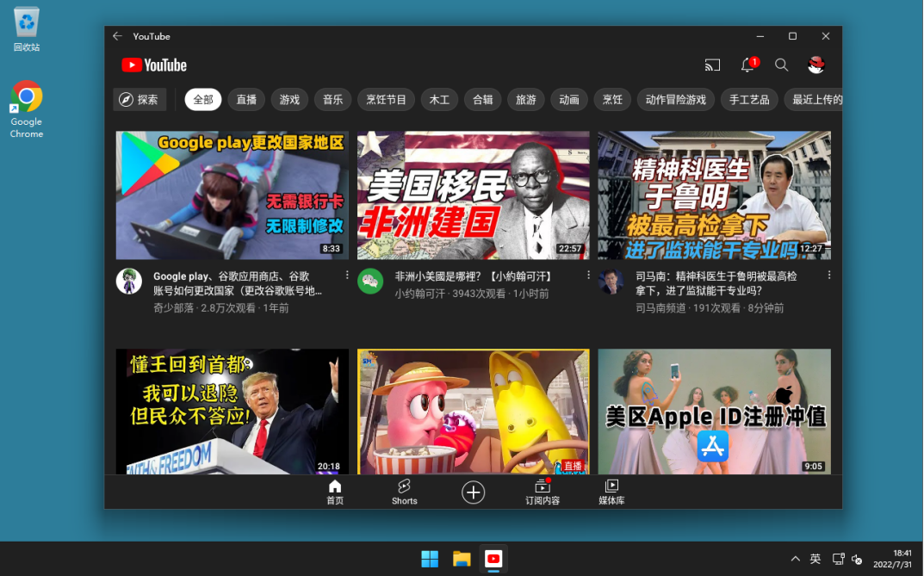This screenshot has width=924, height=576.
Task: Open the 美国移民非洲建国 video thumbnail
Action: pos(474,195)
